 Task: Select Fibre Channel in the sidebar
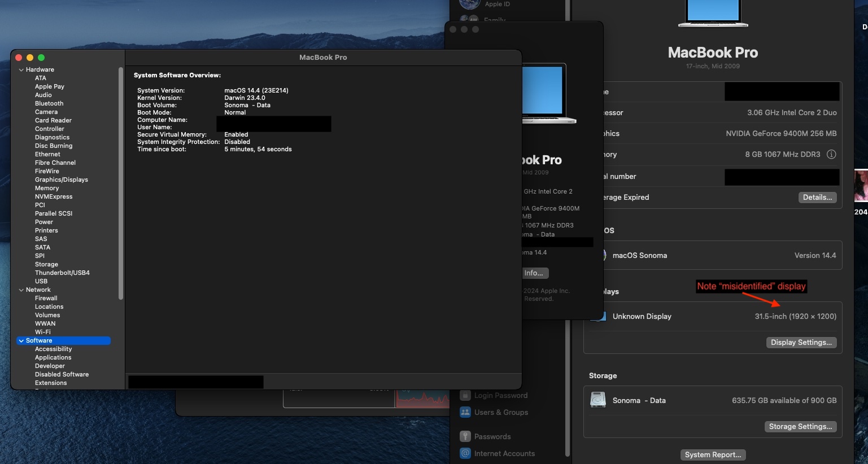pos(55,163)
